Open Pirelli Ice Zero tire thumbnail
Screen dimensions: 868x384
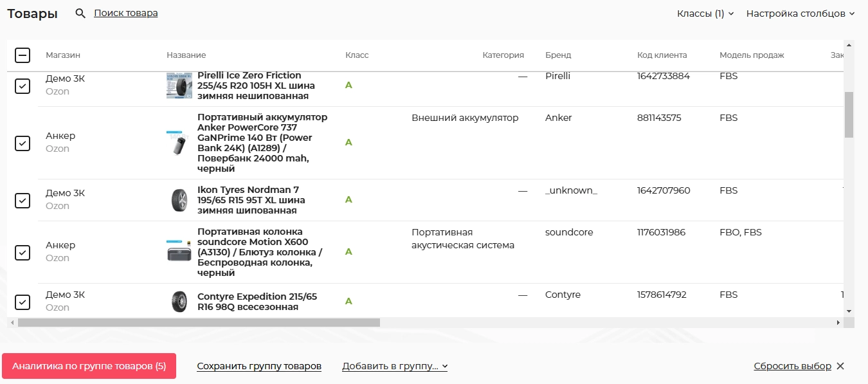coord(179,86)
